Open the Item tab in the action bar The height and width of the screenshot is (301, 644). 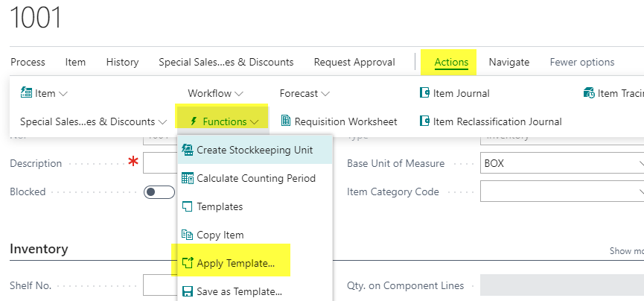[75, 62]
